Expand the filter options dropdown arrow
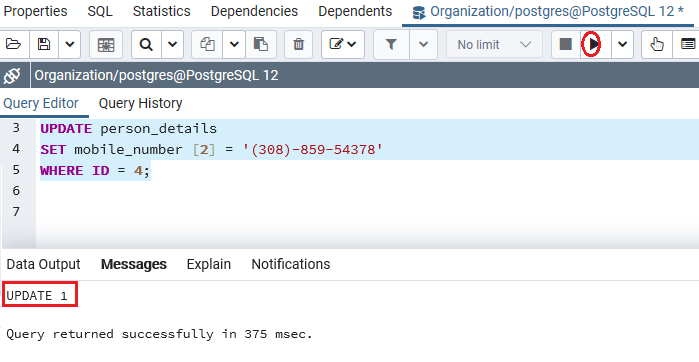The image size is (699, 362). tap(424, 44)
